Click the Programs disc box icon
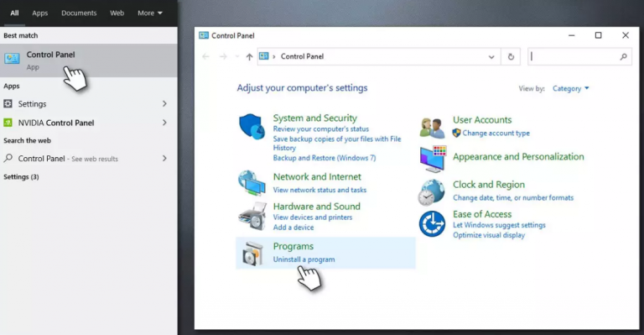Screen dimensions: 644x335 252,254
